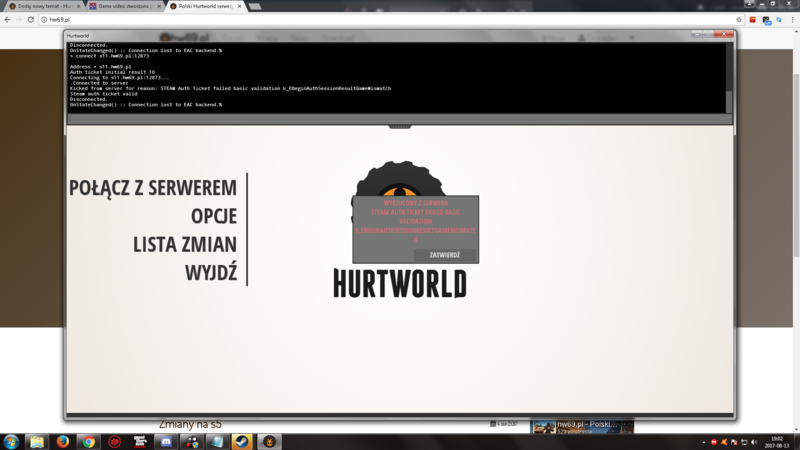This screenshot has width=800, height=450.
Task: Launch Firefox from the taskbar
Action: point(63,441)
